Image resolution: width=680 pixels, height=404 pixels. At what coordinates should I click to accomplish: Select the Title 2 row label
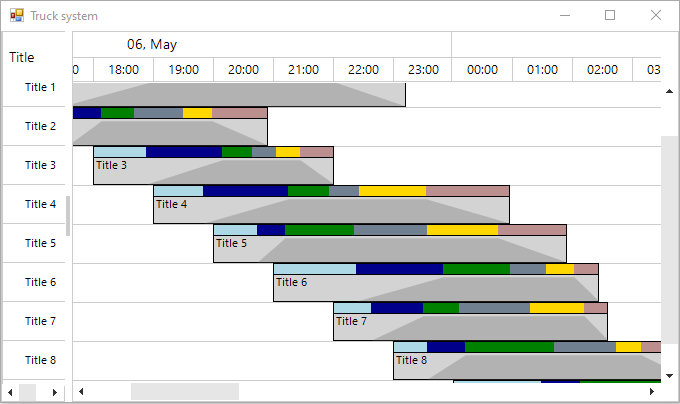pos(40,126)
